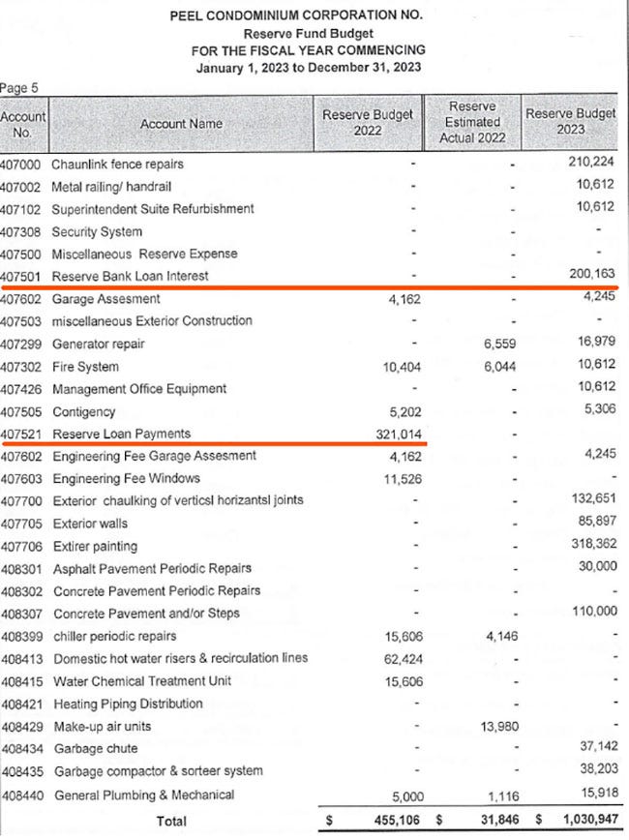Click the 318,362 painting value
This screenshot has height=840, width=629.
point(594,544)
